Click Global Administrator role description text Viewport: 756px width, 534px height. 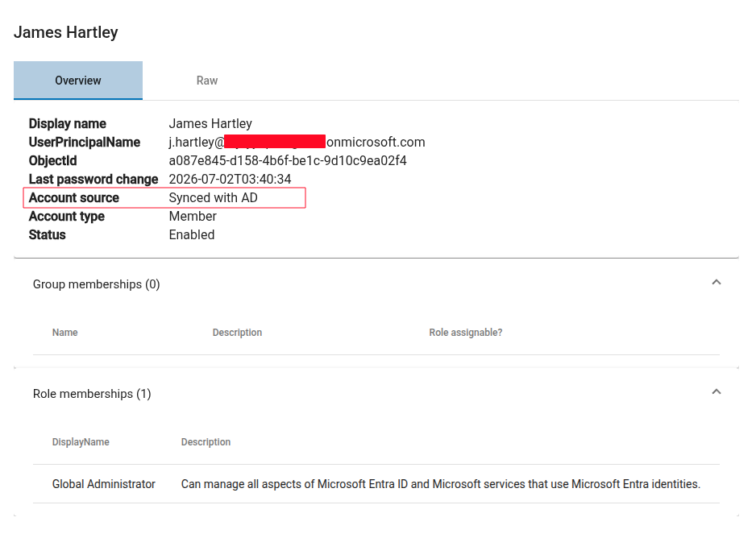click(441, 484)
